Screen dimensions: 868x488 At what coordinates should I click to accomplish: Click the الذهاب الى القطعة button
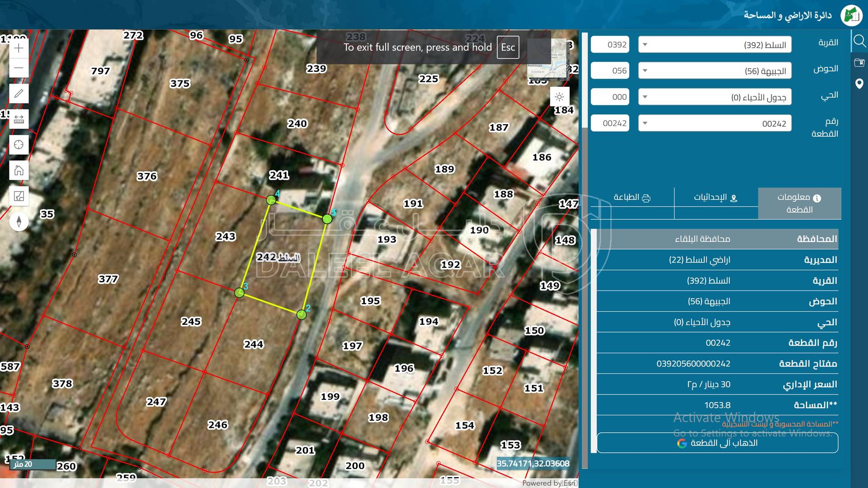[x=717, y=443]
